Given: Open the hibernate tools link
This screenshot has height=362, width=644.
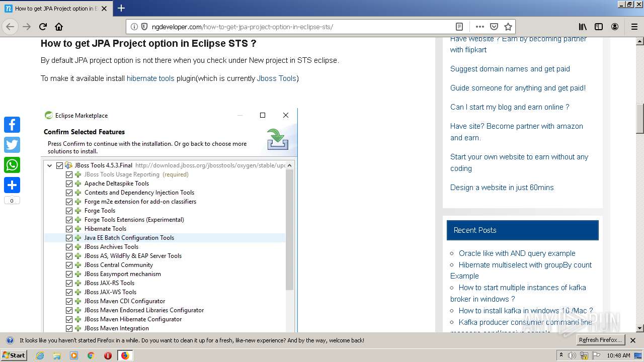Looking at the screenshot, I should pos(150,78).
